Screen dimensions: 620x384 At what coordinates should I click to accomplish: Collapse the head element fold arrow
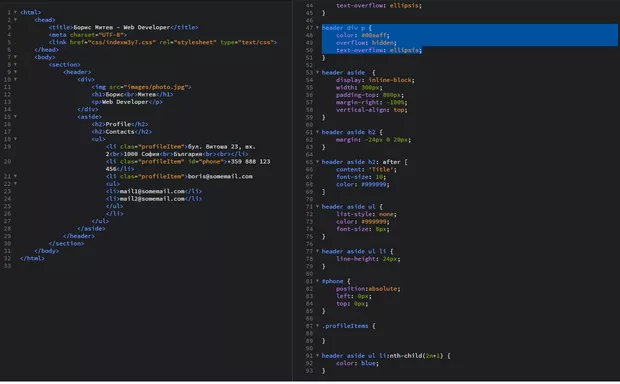[15, 20]
